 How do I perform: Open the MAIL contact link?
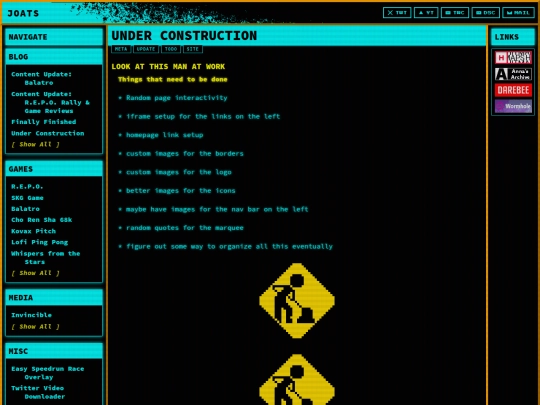tap(518, 13)
